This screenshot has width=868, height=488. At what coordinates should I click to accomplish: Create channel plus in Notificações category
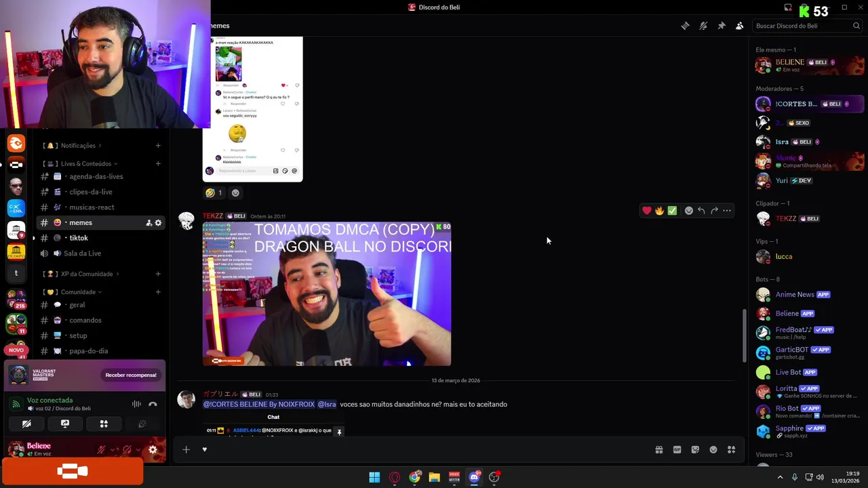point(158,146)
